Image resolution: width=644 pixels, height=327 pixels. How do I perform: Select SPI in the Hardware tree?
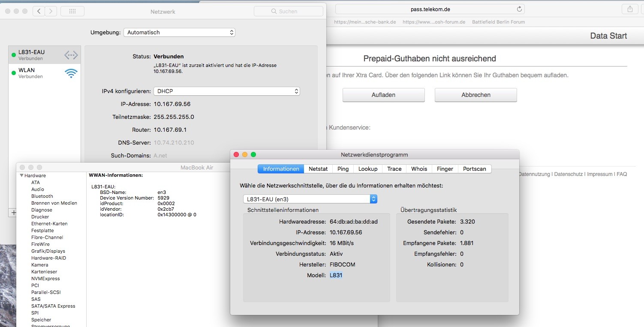click(35, 313)
